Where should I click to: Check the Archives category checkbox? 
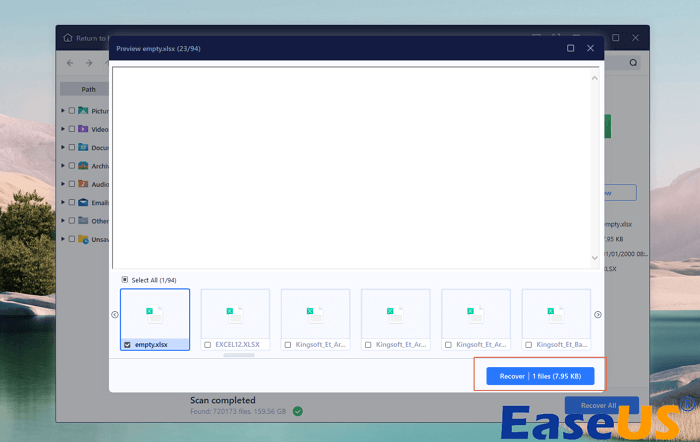(x=72, y=165)
